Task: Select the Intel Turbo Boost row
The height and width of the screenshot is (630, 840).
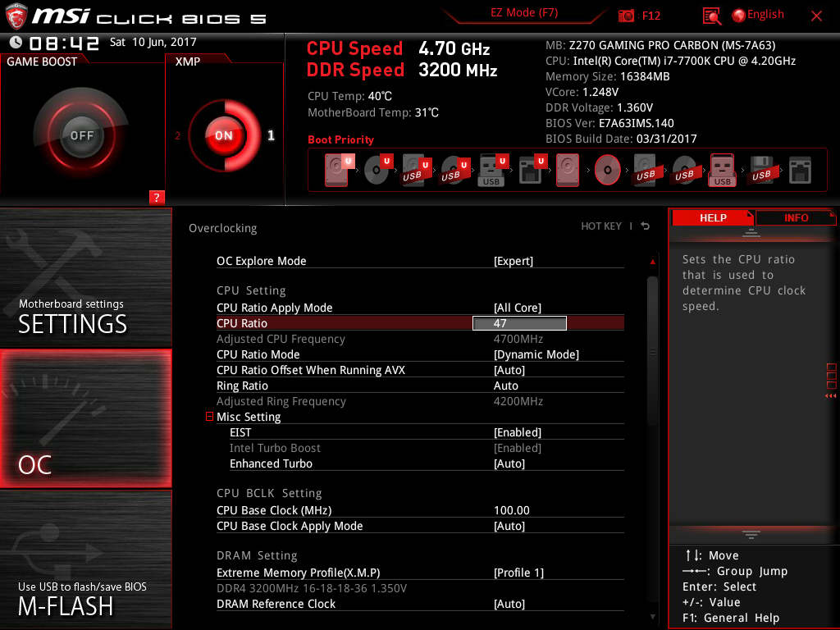Action: (x=427, y=448)
